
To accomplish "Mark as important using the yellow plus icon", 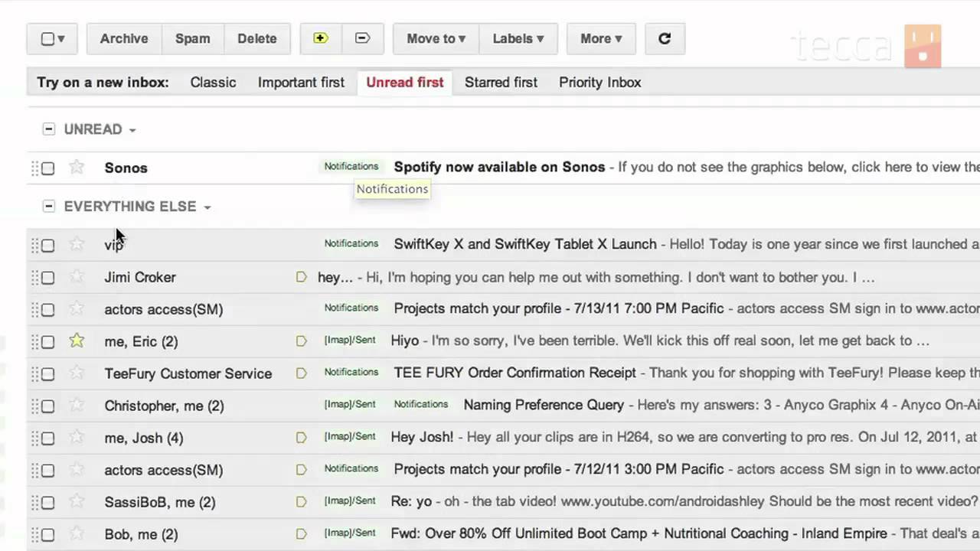I will pyautogui.click(x=320, y=38).
